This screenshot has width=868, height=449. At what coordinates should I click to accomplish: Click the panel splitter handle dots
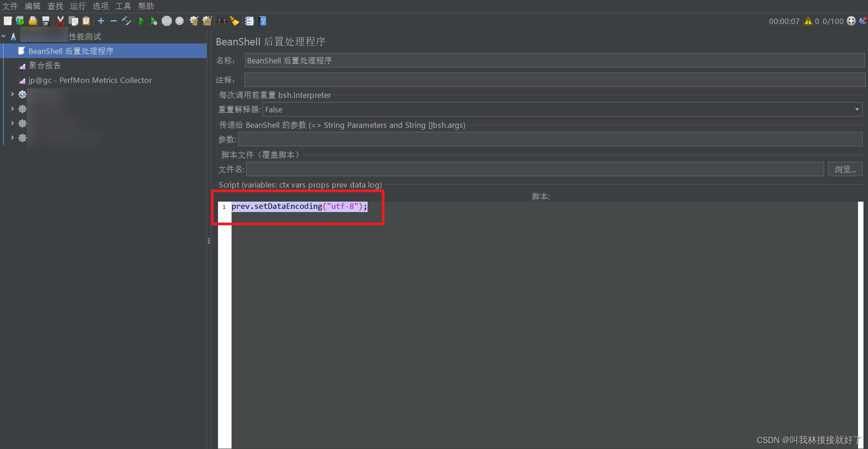tap(209, 241)
